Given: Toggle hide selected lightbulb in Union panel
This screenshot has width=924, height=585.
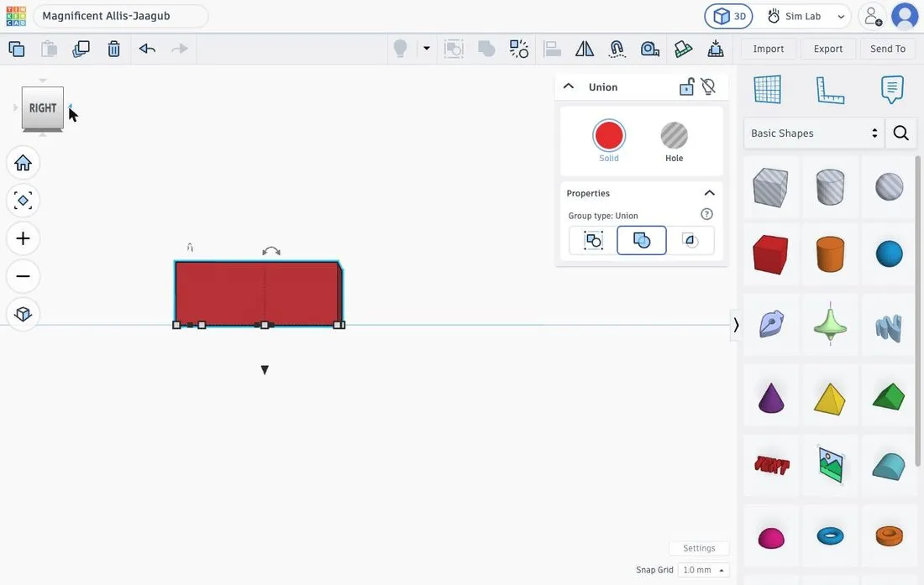Looking at the screenshot, I should click(708, 87).
